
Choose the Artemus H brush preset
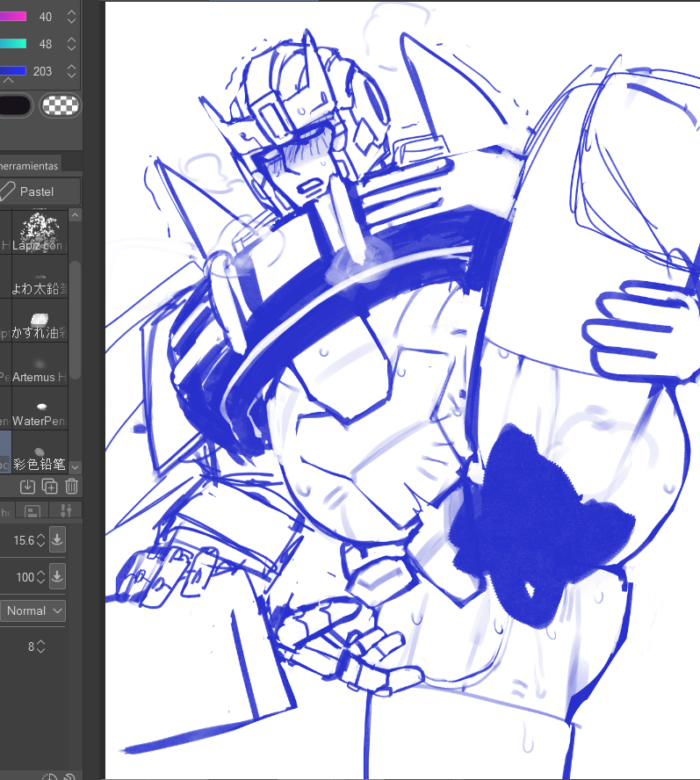[40, 365]
